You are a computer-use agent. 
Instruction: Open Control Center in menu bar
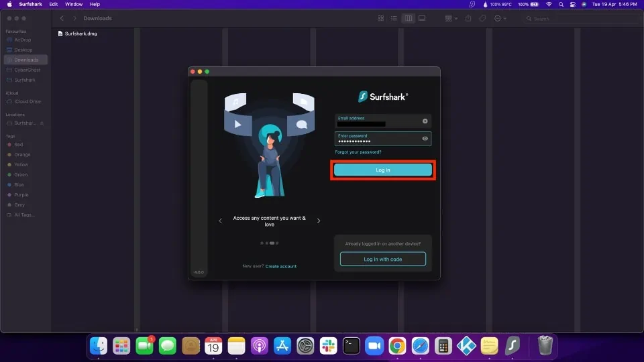coord(572,4)
